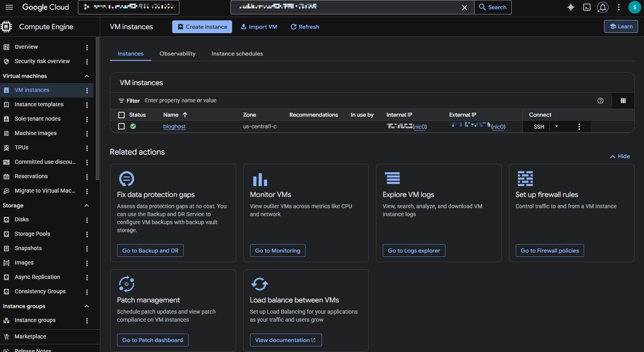Open the Gemini AI assistant sparkle icon
Viewport: 644px width, 352px height.
(571, 7)
